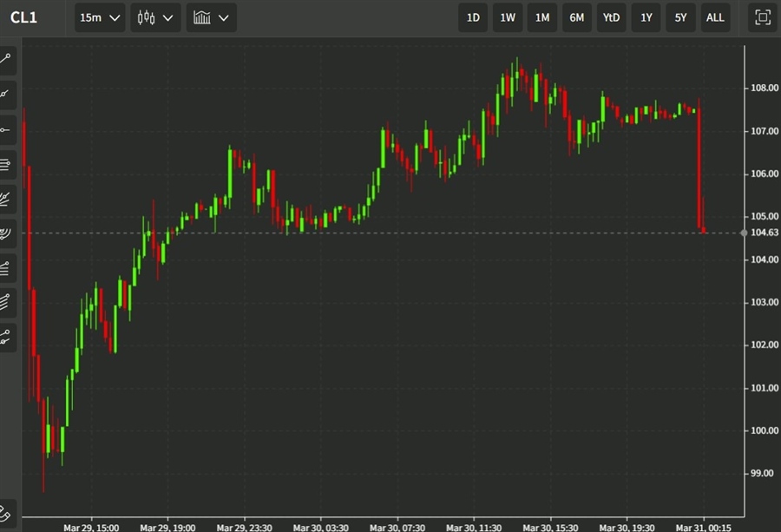
Task: Click the Mar 29, 15:00 time label
Action: click(91, 528)
